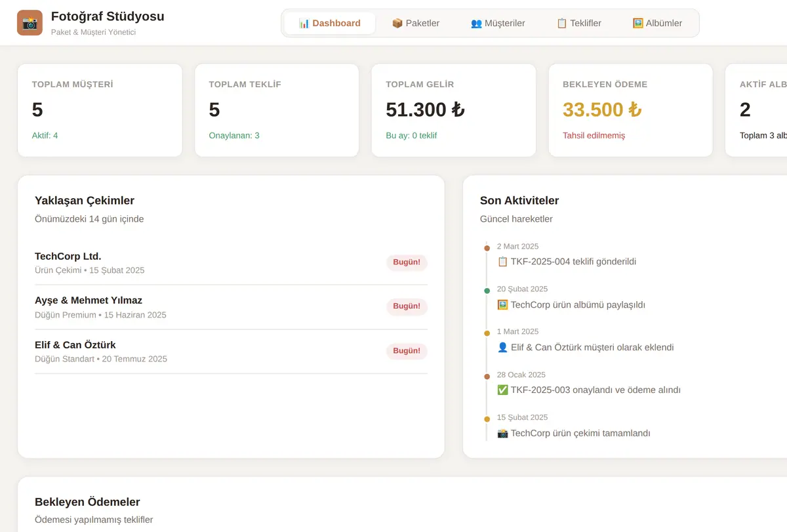
Task: Click Bugün! badge for Elif & Can Öztürk
Action: pyautogui.click(x=407, y=351)
